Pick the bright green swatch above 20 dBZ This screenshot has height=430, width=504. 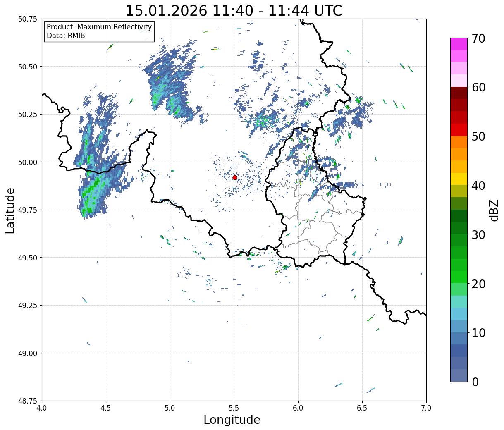[x=459, y=277]
